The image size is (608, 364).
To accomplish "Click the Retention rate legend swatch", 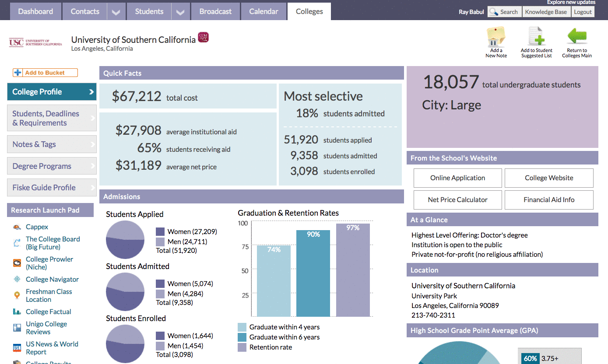I will 242,347.
